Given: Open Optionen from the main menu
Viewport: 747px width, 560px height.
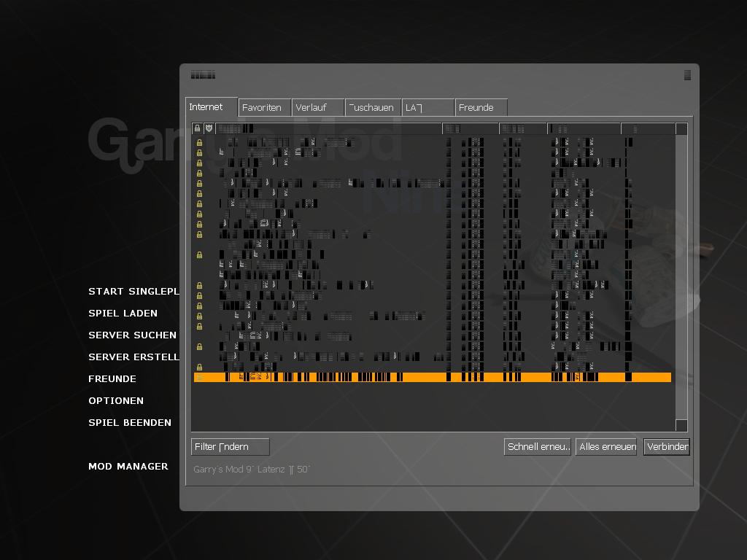Looking at the screenshot, I should (x=116, y=401).
